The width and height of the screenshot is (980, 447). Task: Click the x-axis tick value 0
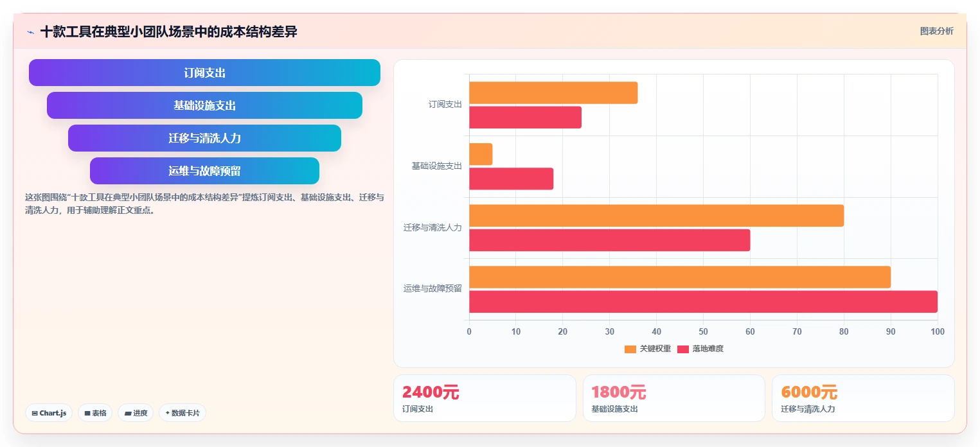click(469, 331)
